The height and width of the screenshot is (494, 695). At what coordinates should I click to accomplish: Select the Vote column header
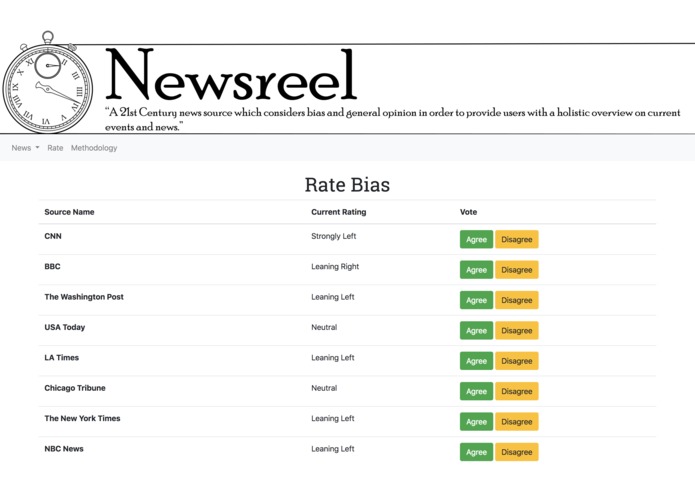click(469, 212)
